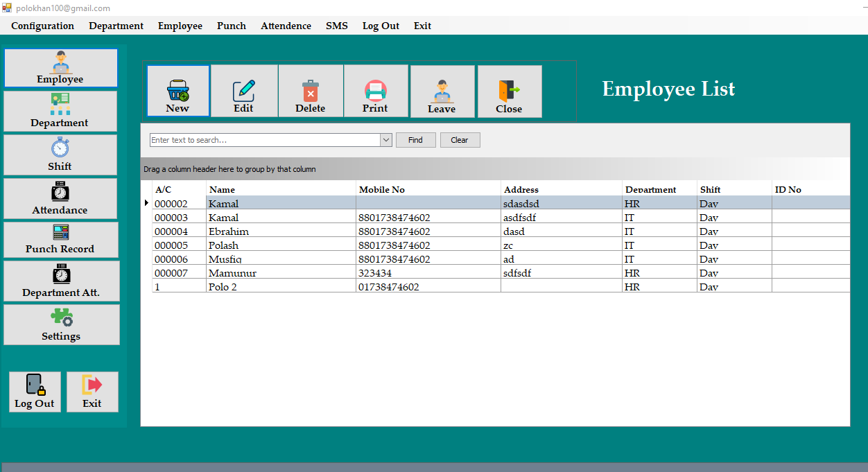Select mobile number 323434

[428, 272]
